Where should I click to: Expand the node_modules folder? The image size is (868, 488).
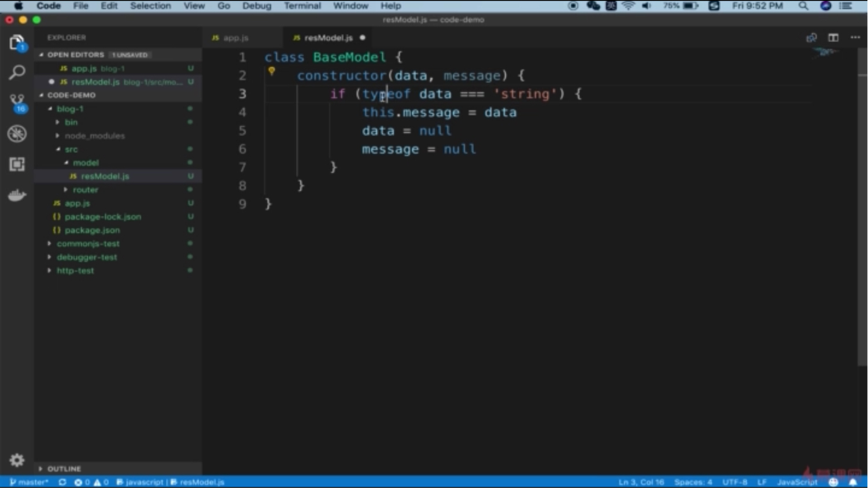(57, 136)
